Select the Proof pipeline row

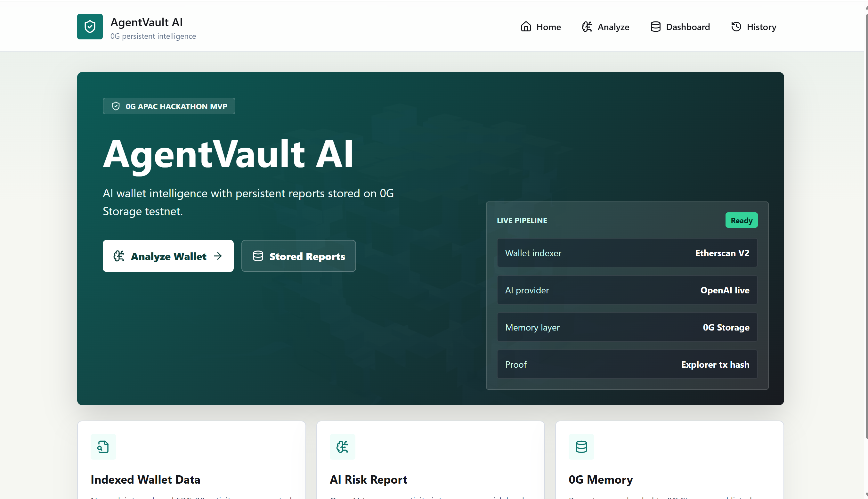tap(627, 364)
